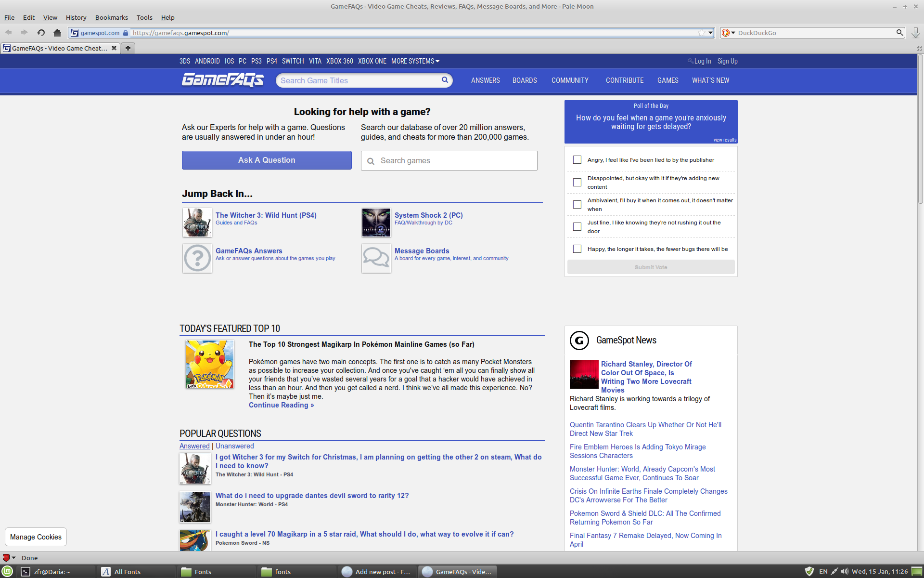Image resolution: width=924 pixels, height=578 pixels.
Task: Close the GameFAQs browser tab
Action: tap(114, 48)
